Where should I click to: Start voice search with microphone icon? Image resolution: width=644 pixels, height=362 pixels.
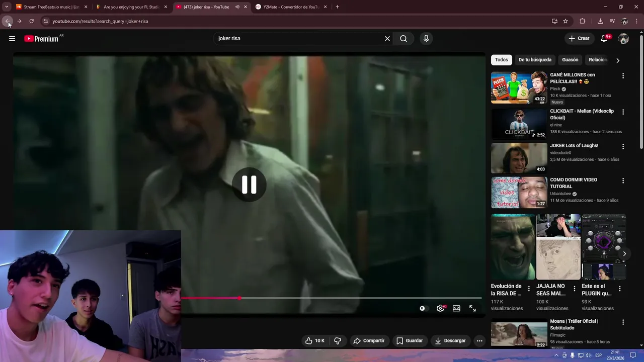(x=426, y=39)
